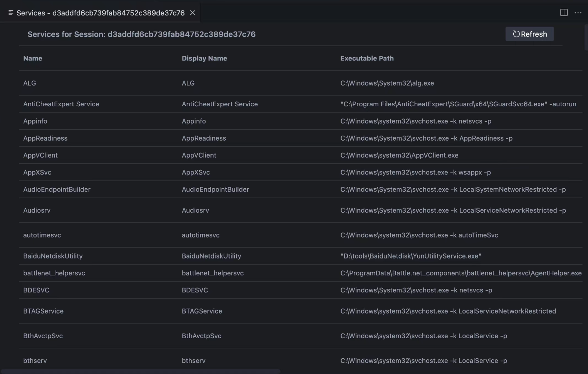The height and width of the screenshot is (374, 588).
Task: Click the AppVClient.exe executable path
Action: [x=399, y=155]
